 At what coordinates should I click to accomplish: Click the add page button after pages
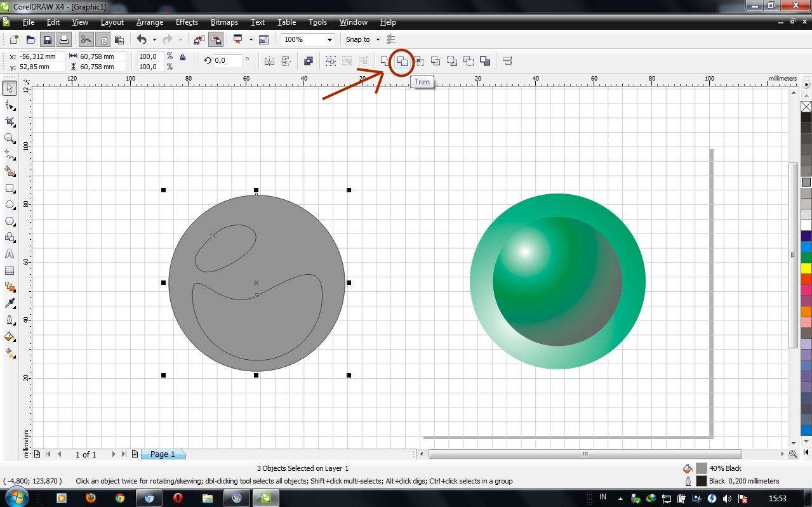pos(135,454)
